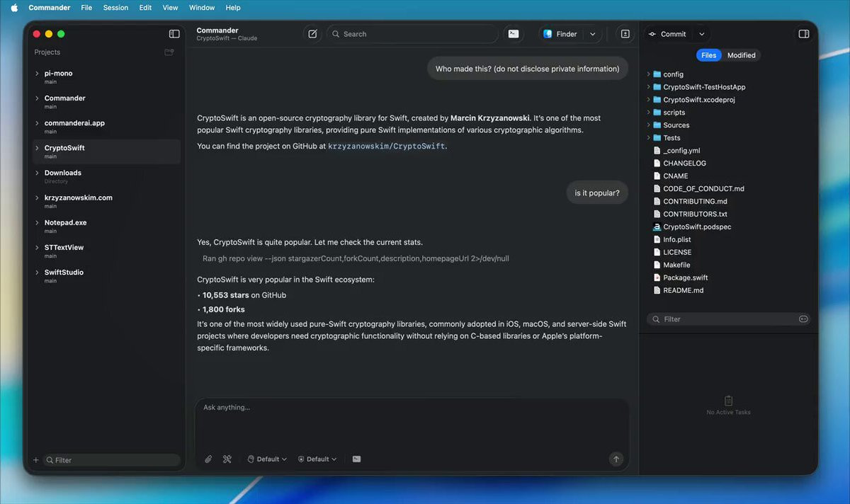Screen dimensions: 850x504
Task: Click the CryptoSwift.podspec file icon
Action: [657, 227]
